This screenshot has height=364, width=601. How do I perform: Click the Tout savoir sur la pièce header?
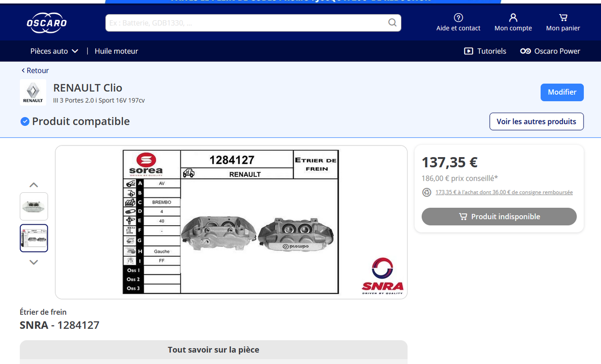(214, 350)
